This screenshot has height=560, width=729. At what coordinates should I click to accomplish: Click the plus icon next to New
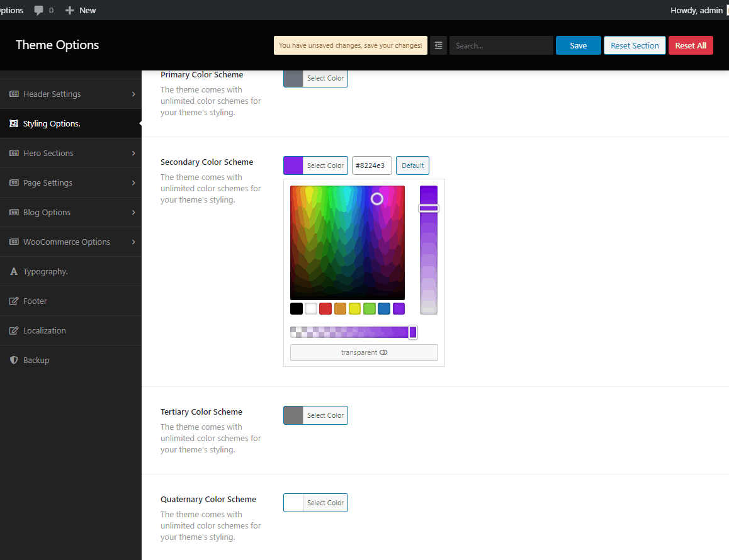click(69, 10)
